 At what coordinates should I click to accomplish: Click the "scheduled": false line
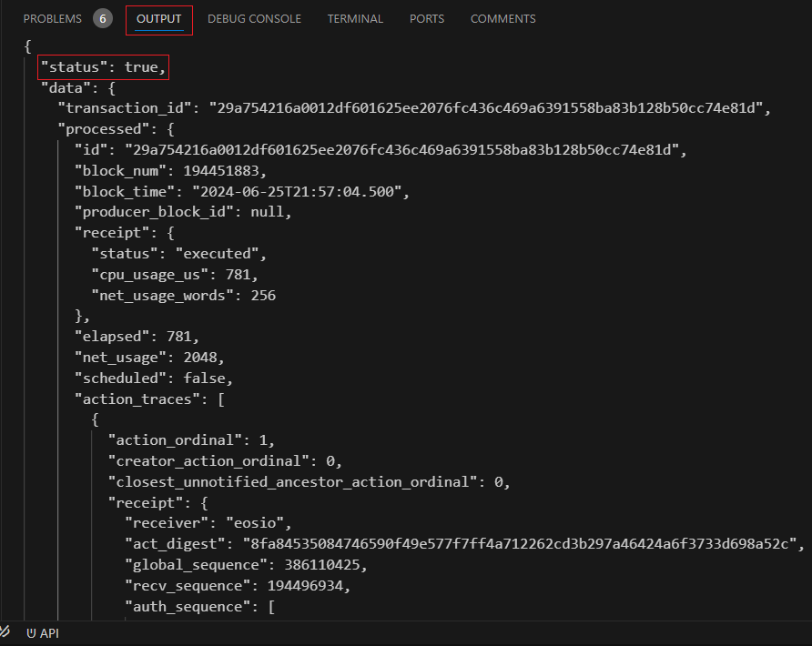[154, 379]
